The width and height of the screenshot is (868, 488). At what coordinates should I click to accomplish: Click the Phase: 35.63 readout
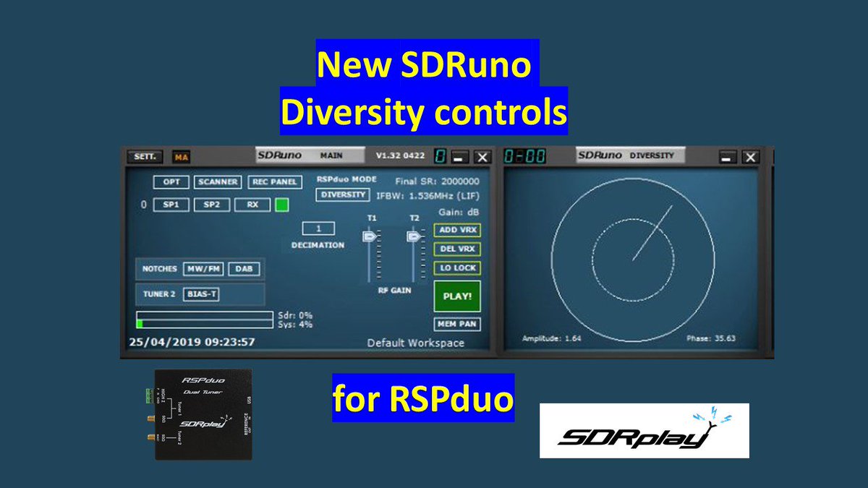[x=711, y=338]
